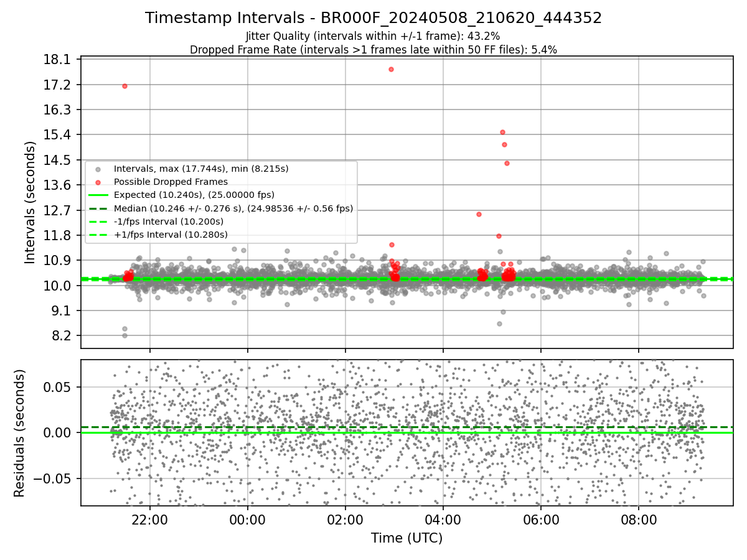Click the solid green Expected line sample in legend
Viewport: 747px width, 560px height.
click(98, 195)
